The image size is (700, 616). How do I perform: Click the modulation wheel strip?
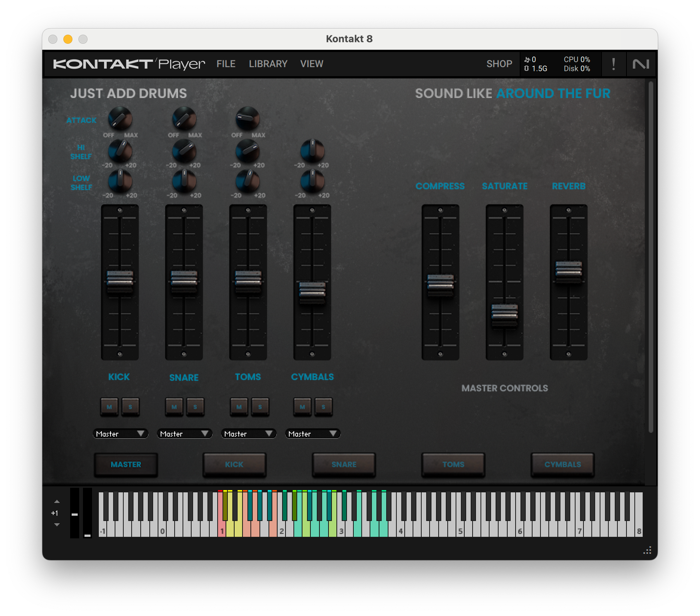tap(87, 513)
